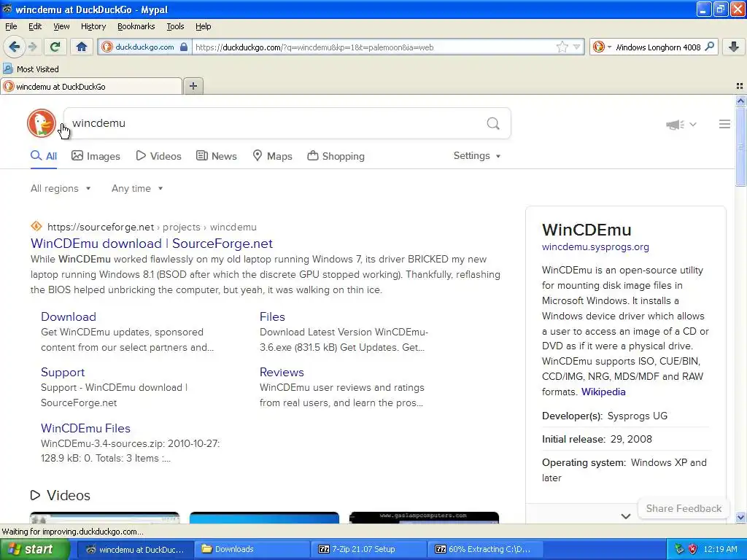Switch to the 60% Extracting taskbar item

(x=484, y=549)
